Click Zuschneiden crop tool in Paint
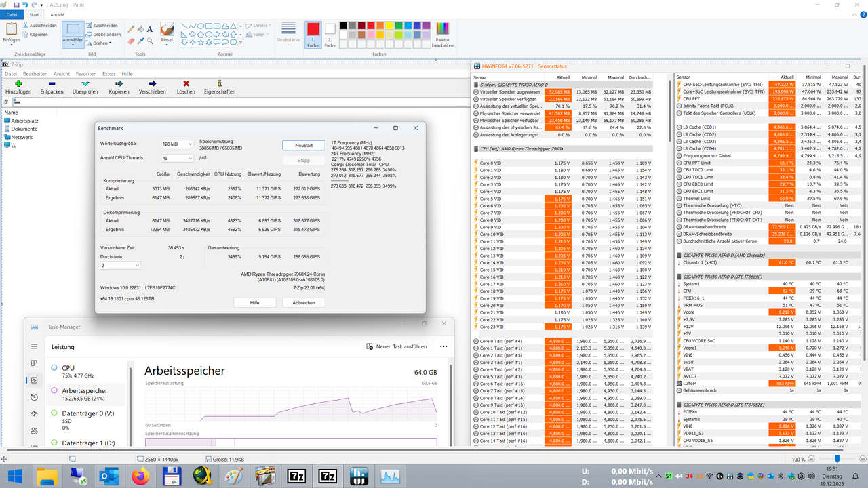 coord(102,25)
